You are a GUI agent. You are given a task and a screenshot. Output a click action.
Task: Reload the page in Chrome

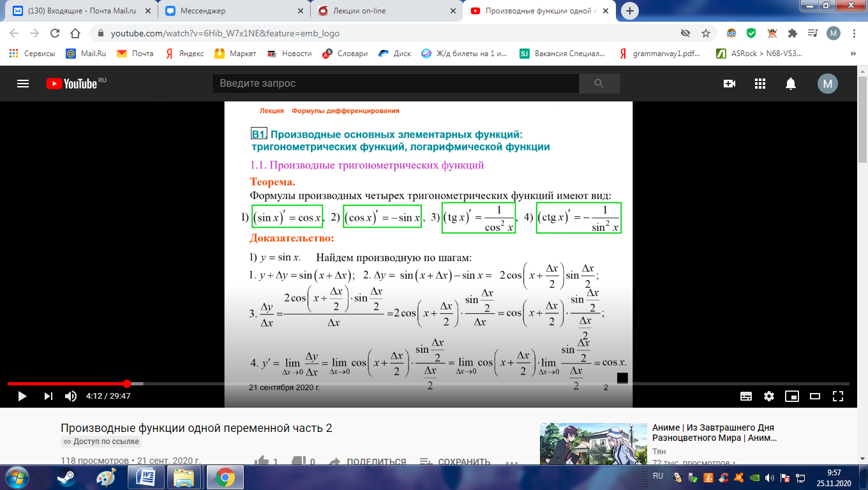pos(55,33)
